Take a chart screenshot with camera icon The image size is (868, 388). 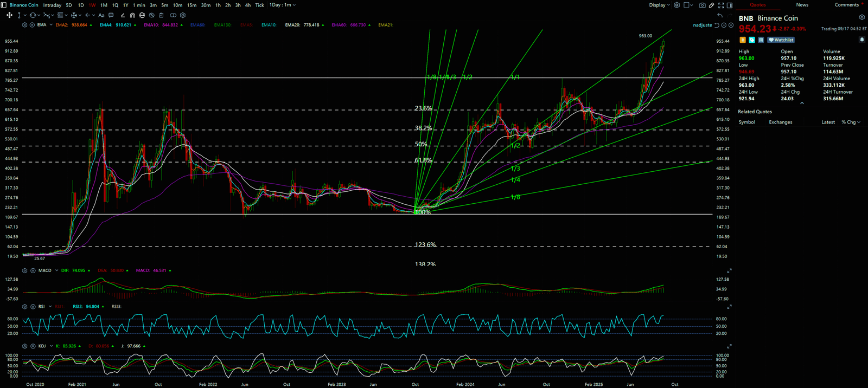tap(703, 5)
